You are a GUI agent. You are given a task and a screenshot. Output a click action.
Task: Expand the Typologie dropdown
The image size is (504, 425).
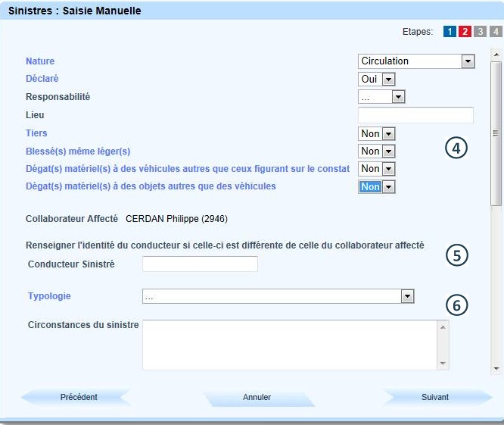coord(278,297)
